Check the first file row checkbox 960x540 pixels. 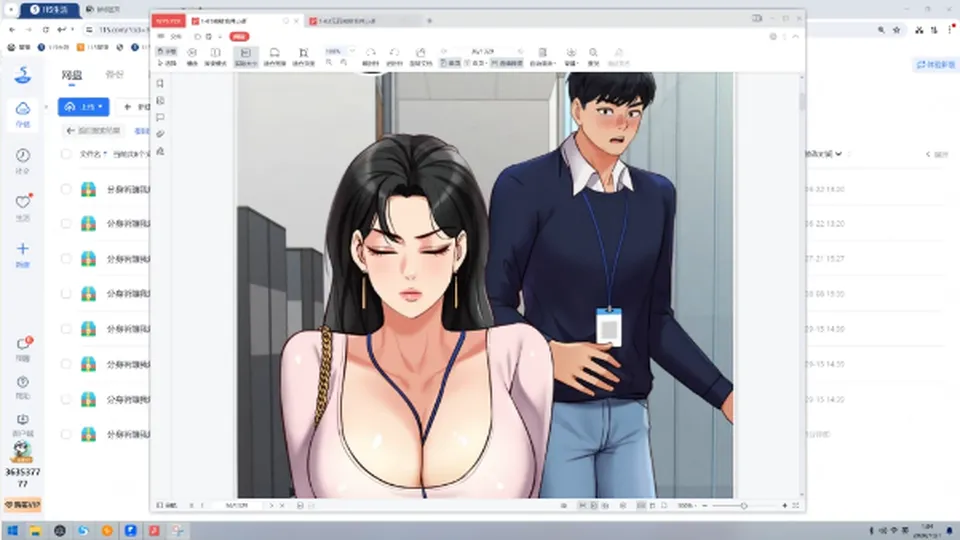[66, 189]
